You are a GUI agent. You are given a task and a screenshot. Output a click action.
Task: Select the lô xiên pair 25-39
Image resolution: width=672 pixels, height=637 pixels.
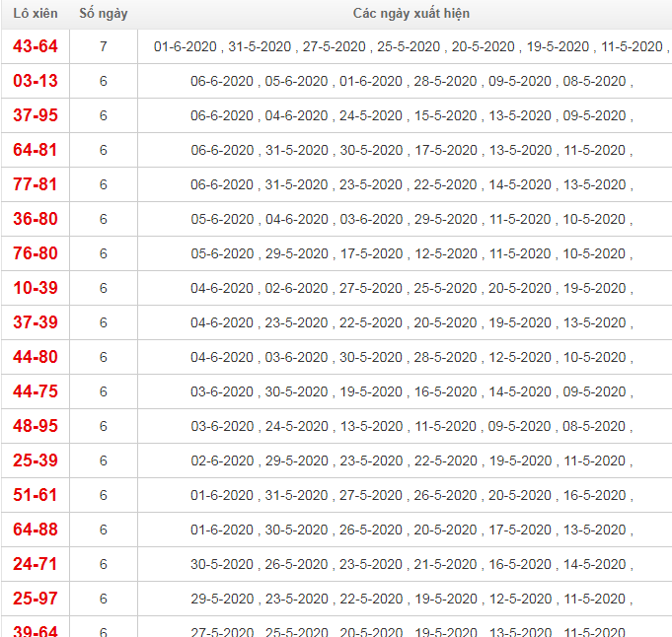point(36,460)
